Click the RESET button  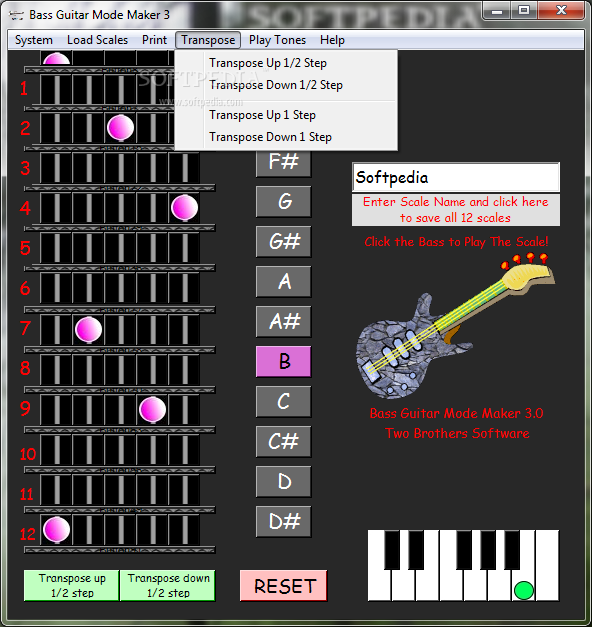coord(284,586)
